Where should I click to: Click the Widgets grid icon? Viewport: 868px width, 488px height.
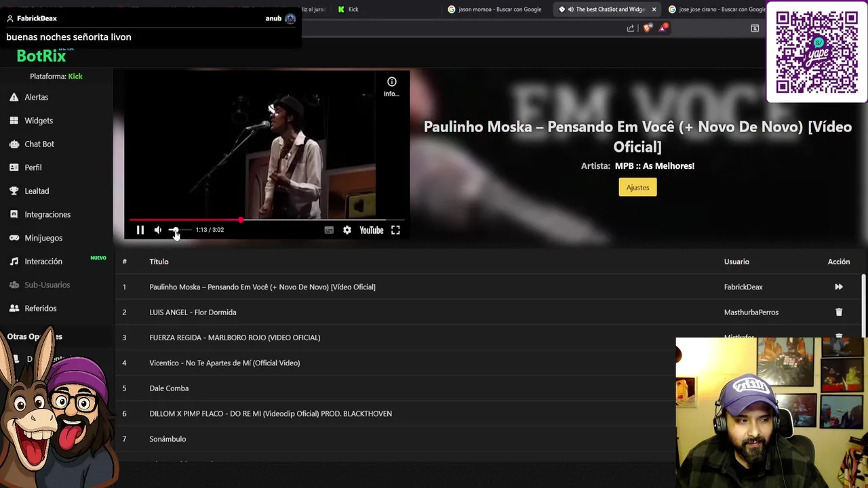(14, 121)
